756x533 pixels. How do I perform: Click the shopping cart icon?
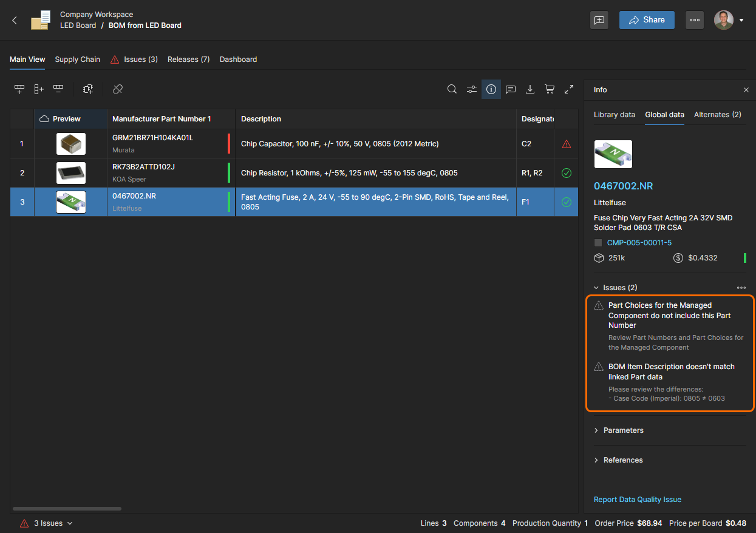click(550, 89)
